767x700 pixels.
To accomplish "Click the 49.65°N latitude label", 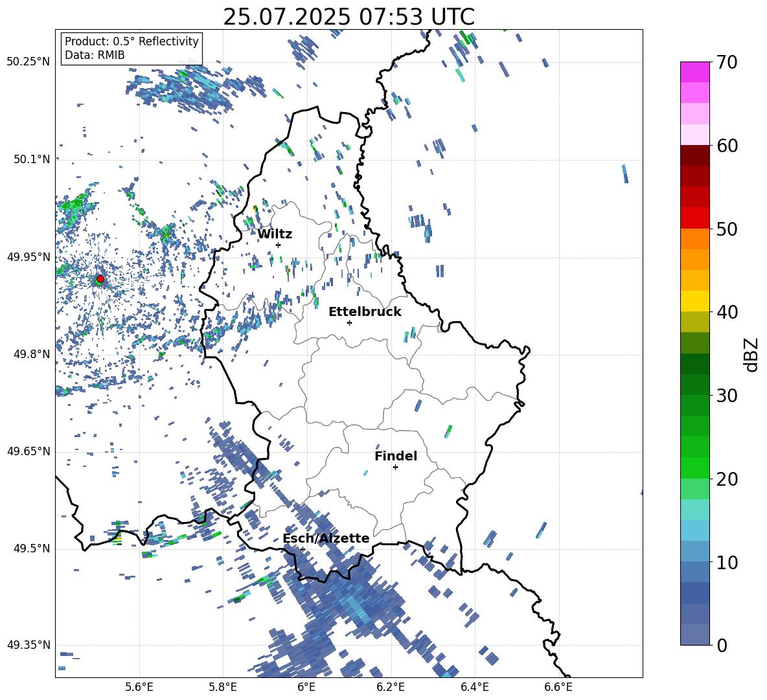I will pos(29,451).
